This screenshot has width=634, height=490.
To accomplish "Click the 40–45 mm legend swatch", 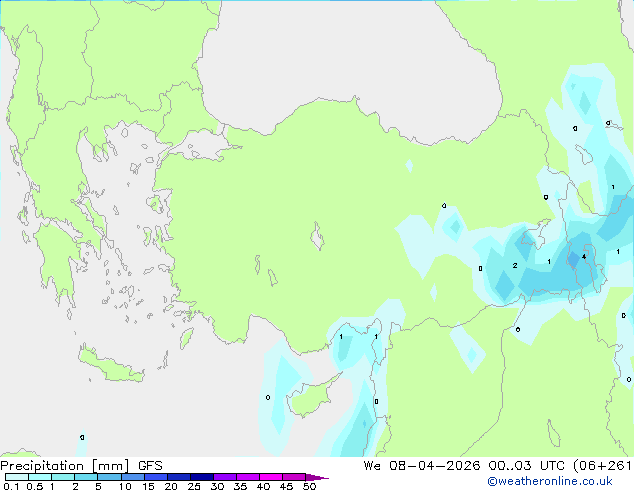I will pos(271,477).
